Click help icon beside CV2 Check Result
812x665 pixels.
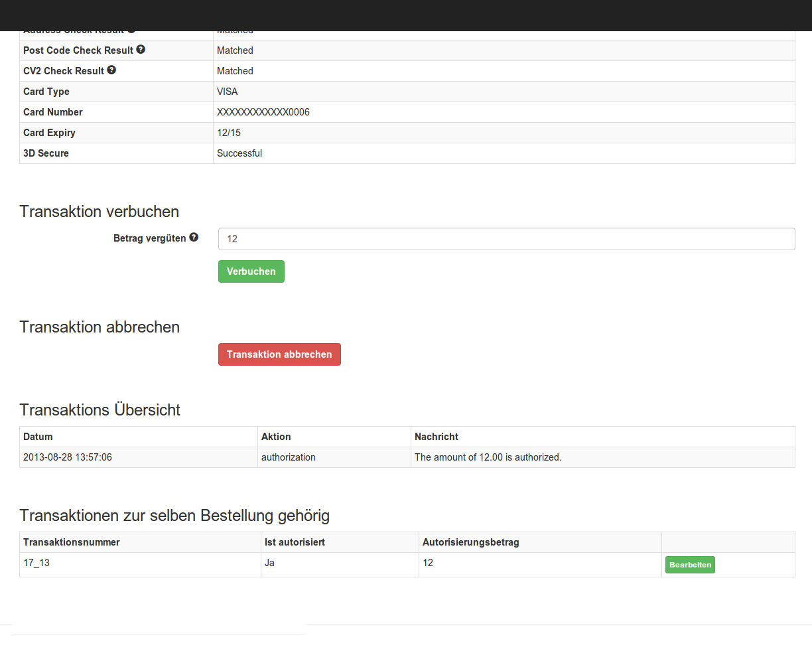[x=111, y=70]
